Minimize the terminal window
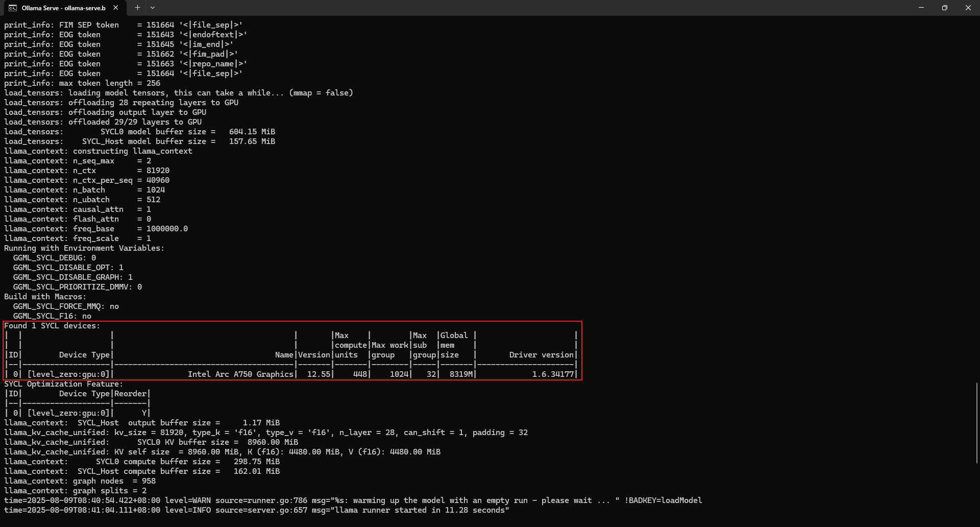 (921, 8)
